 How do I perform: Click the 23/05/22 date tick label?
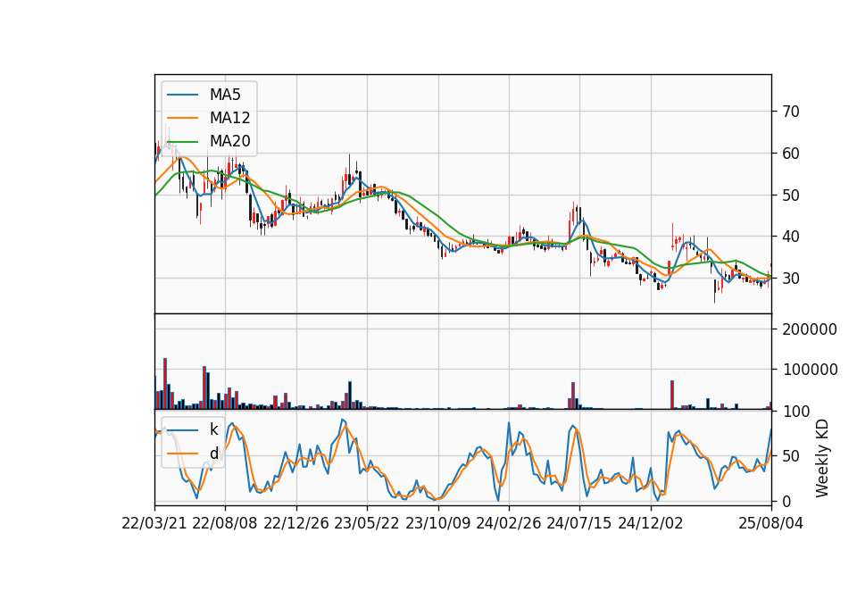click(x=367, y=523)
